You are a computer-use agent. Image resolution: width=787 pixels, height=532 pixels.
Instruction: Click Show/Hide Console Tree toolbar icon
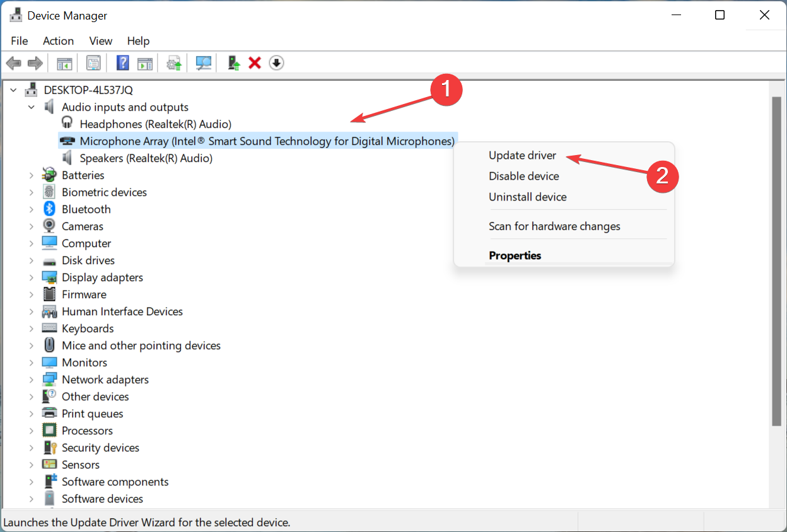point(64,63)
